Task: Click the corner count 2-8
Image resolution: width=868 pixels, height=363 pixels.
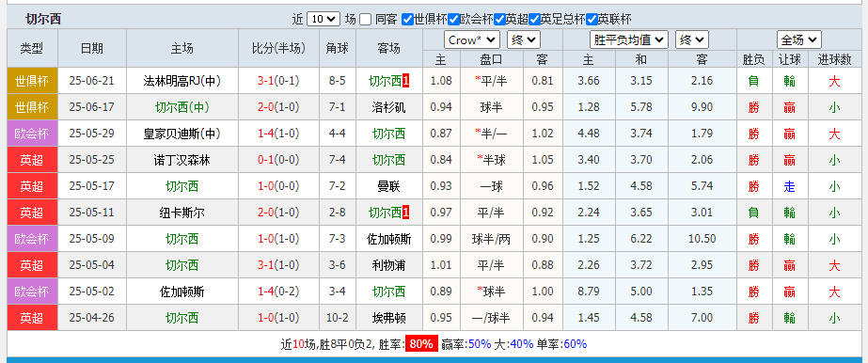Action: click(x=337, y=213)
